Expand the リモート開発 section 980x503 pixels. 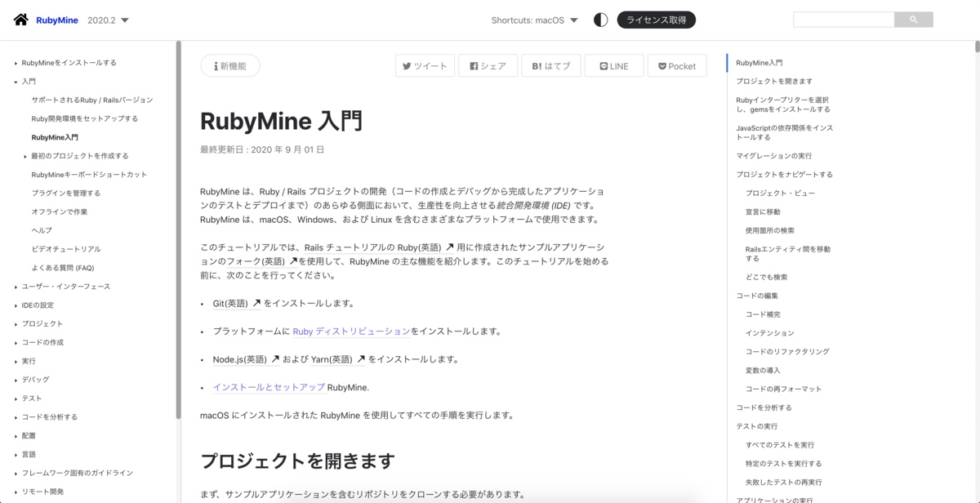pyautogui.click(x=16, y=492)
